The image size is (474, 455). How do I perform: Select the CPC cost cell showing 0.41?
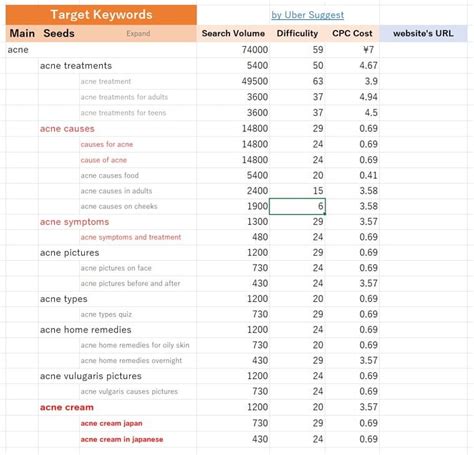(352, 175)
